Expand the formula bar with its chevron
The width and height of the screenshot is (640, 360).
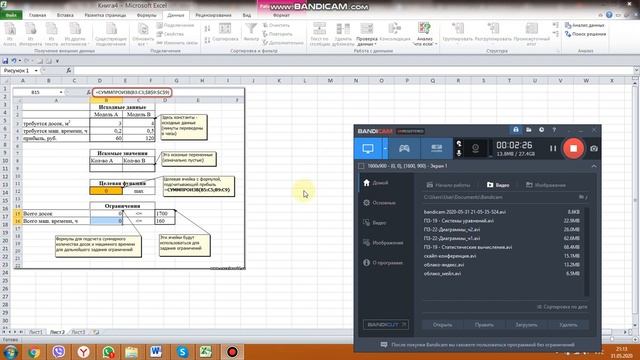[x=636, y=71]
